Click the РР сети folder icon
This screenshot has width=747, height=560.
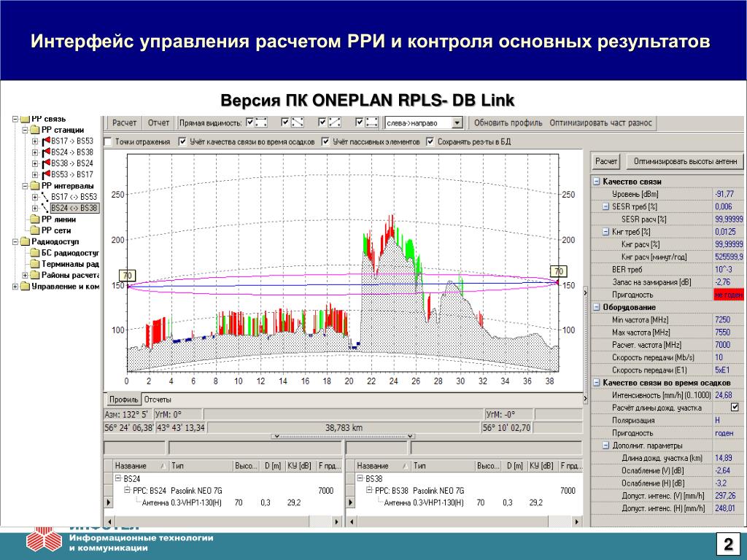35,230
